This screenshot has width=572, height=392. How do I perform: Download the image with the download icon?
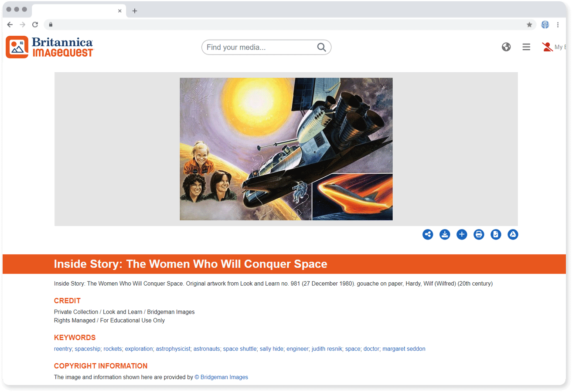[x=445, y=235]
